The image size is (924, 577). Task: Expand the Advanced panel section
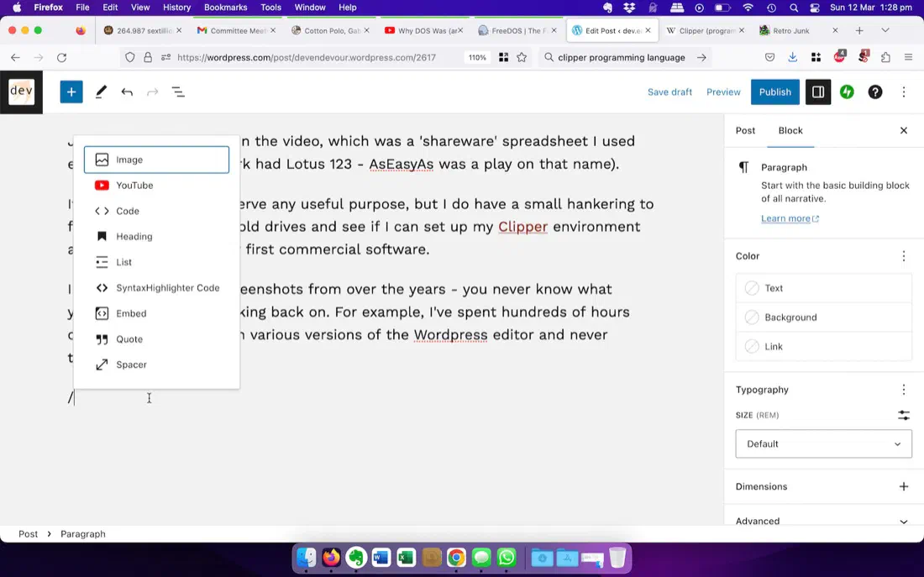(823, 521)
